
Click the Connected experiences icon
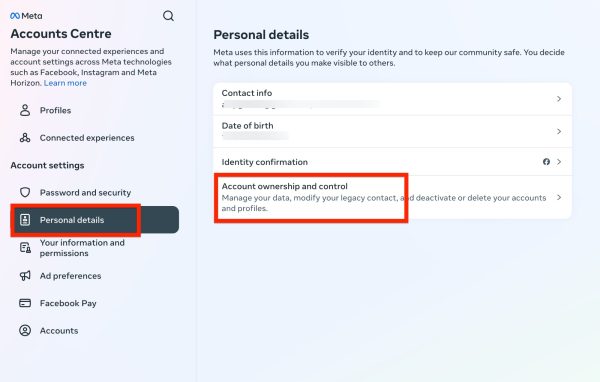pos(25,138)
